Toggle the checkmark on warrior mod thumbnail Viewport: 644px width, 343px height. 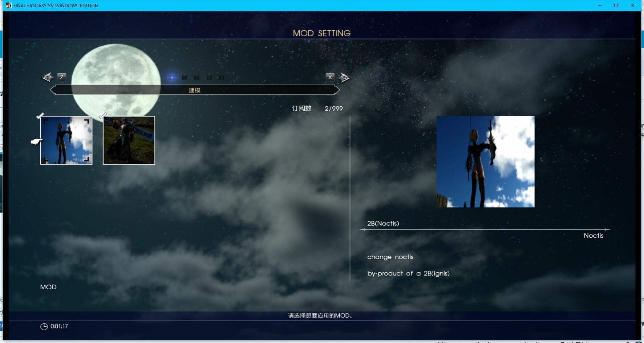pyautogui.click(x=103, y=116)
